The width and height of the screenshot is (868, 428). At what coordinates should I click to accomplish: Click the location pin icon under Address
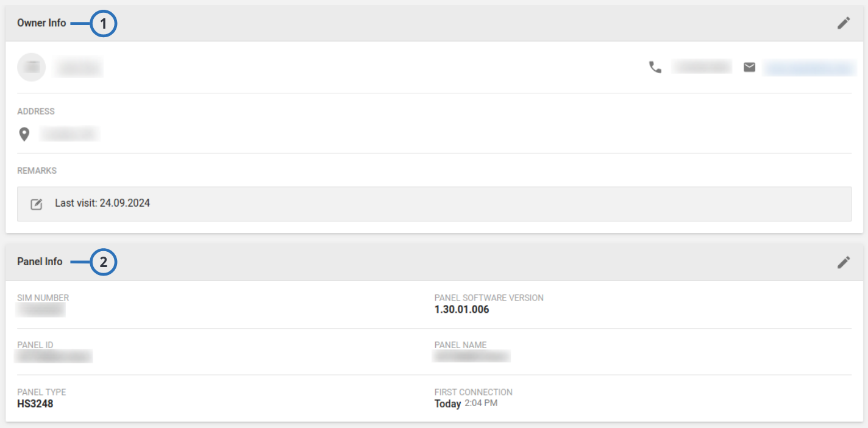(x=25, y=134)
